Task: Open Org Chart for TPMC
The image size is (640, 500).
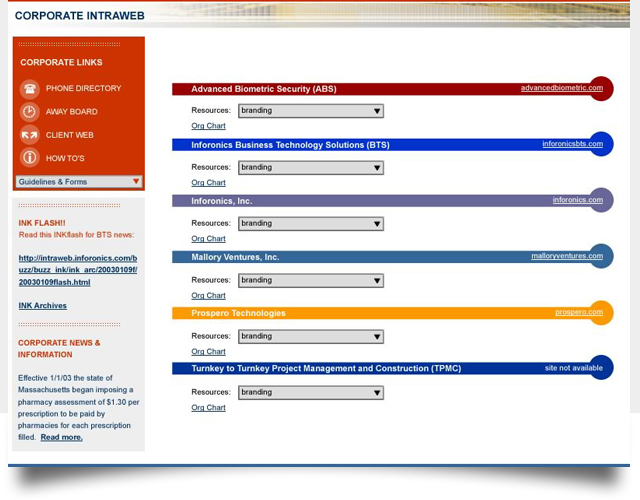Action: 208,407
